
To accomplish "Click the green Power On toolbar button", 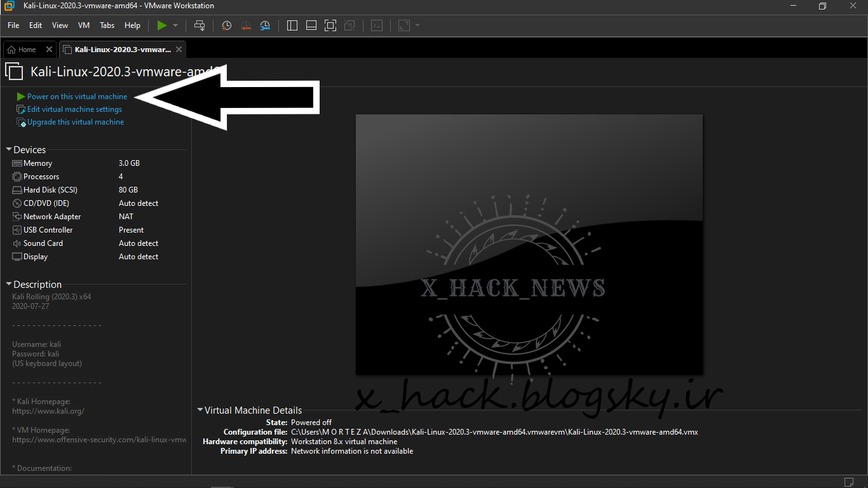I will click(x=162, y=25).
